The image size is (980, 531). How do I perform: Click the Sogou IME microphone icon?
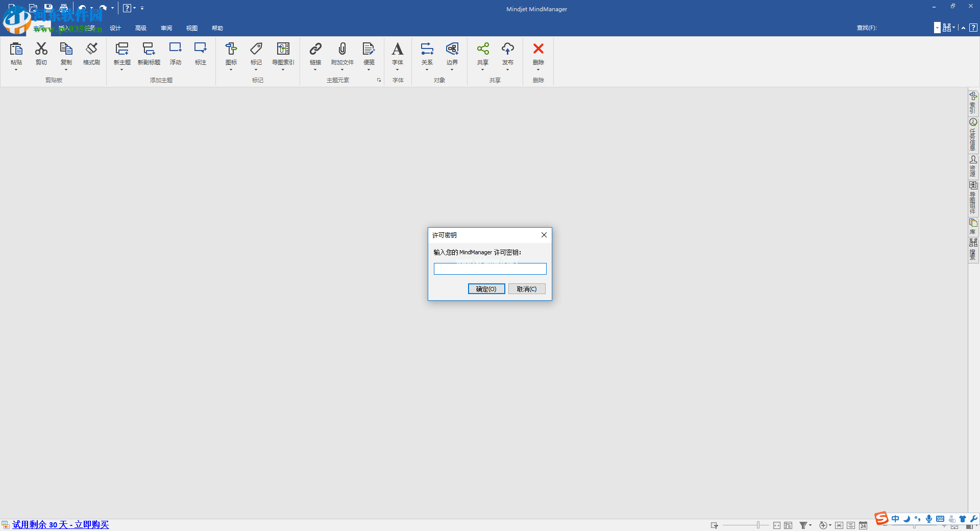929,519
